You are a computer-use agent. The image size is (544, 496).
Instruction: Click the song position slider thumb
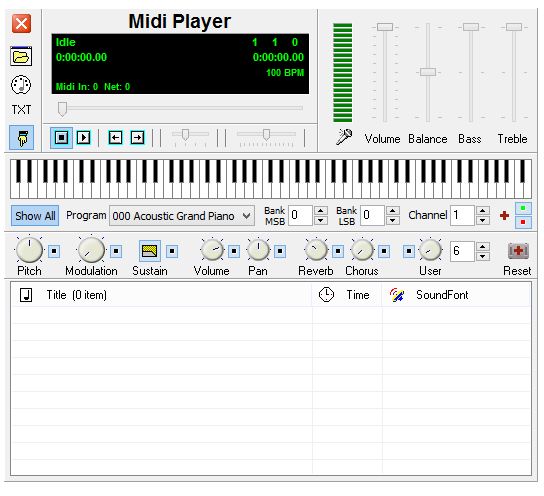(62, 109)
